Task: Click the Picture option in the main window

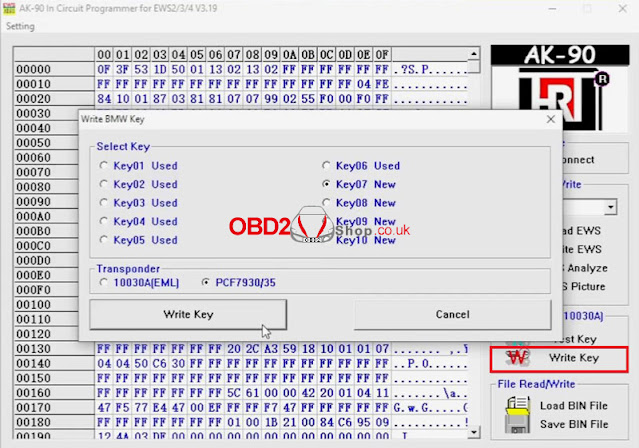Action: (588, 287)
